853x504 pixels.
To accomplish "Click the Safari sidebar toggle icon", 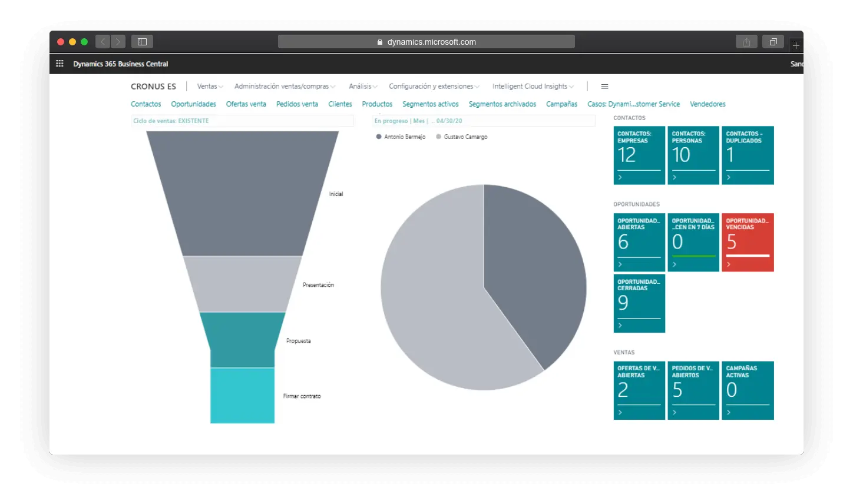I will click(x=142, y=42).
